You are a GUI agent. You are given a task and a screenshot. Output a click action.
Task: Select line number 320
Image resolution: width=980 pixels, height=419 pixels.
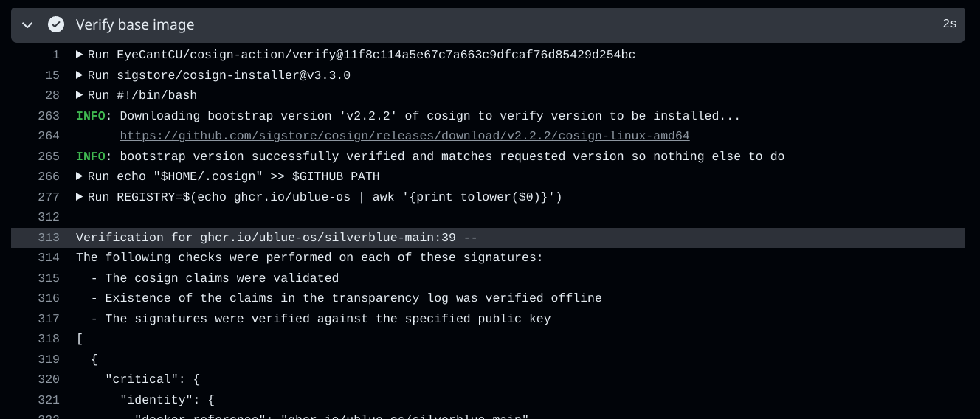(49, 379)
